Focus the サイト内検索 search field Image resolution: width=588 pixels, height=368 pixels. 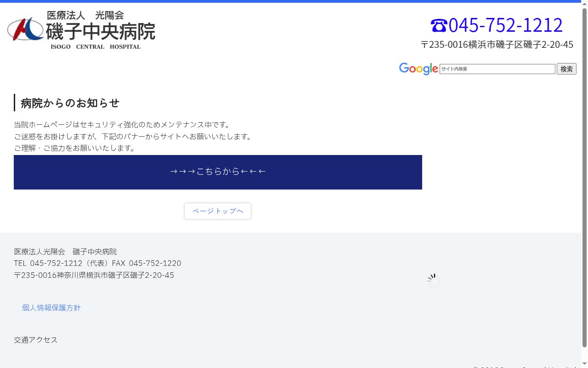pos(498,69)
